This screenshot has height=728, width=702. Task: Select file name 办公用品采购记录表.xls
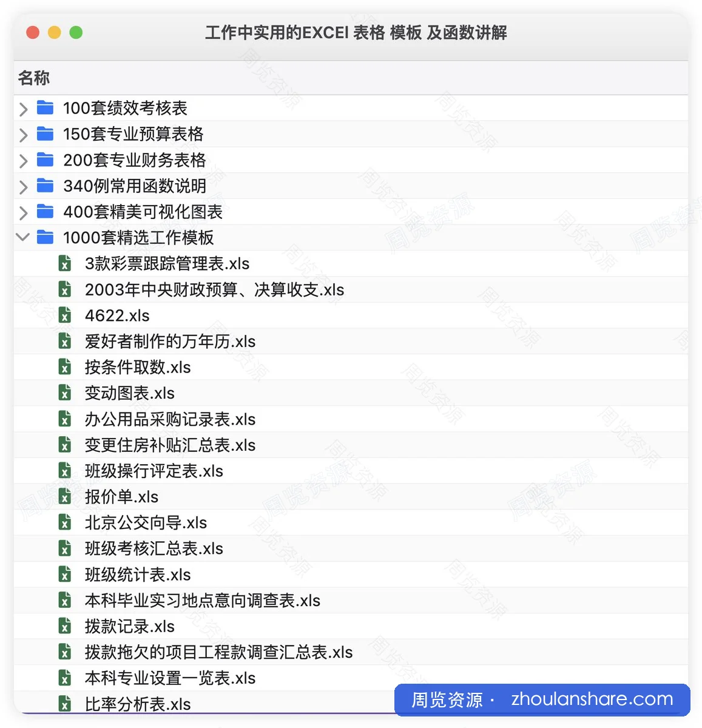pos(170,419)
